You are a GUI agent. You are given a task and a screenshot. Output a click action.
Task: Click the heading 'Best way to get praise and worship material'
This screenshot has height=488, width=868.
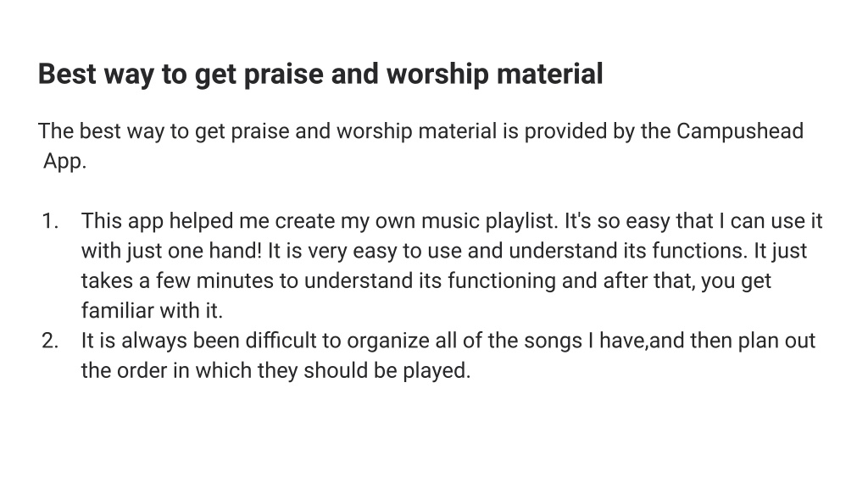[320, 75]
